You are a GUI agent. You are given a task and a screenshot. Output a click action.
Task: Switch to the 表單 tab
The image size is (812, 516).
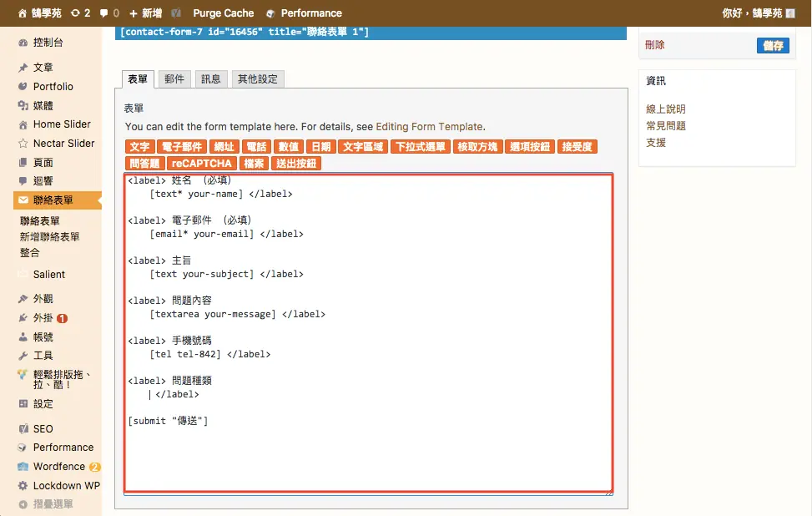[x=138, y=79]
